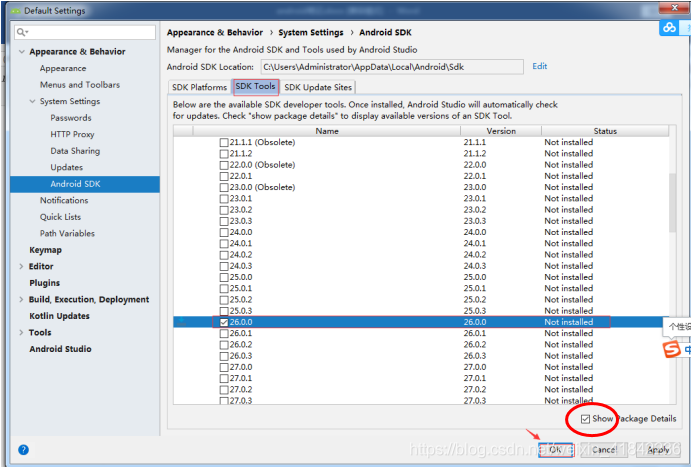This screenshot has width=691, height=468.
Task: Expand the Build, Execution, Deployment node
Action: [21, 299]
